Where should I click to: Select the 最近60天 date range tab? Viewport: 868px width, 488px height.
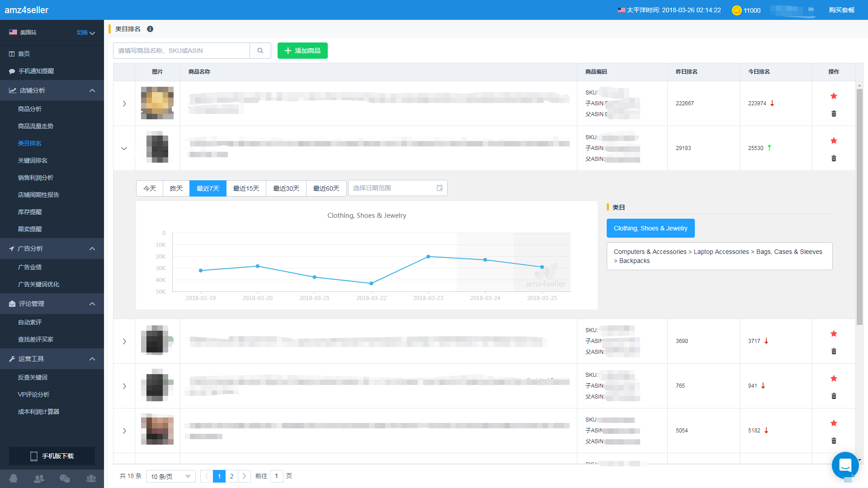tap(326, 188)
